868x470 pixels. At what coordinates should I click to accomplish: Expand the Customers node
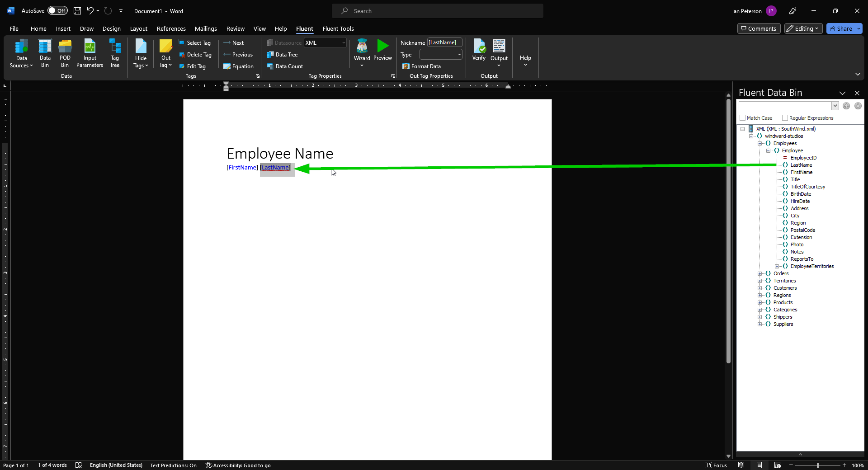(759, 288)
